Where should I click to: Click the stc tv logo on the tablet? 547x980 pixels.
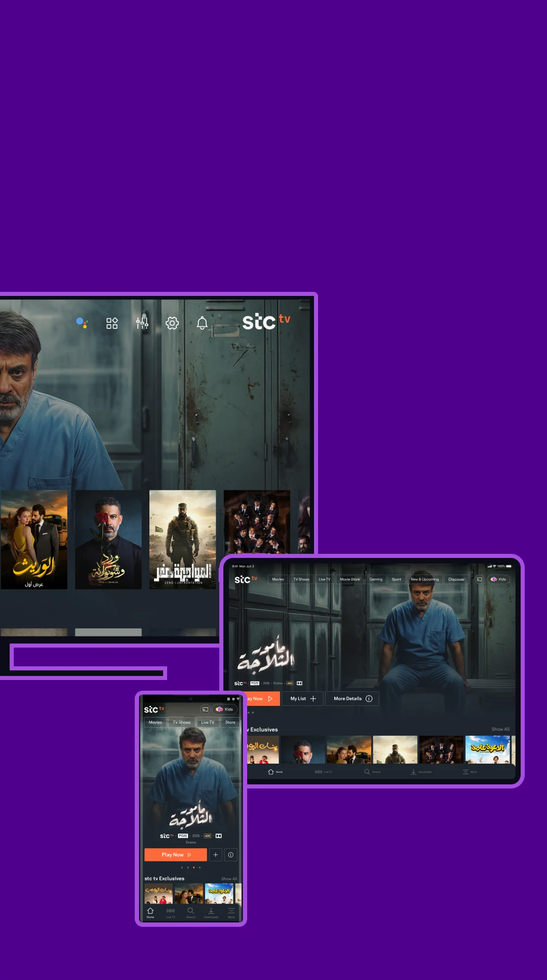[246, 579]
